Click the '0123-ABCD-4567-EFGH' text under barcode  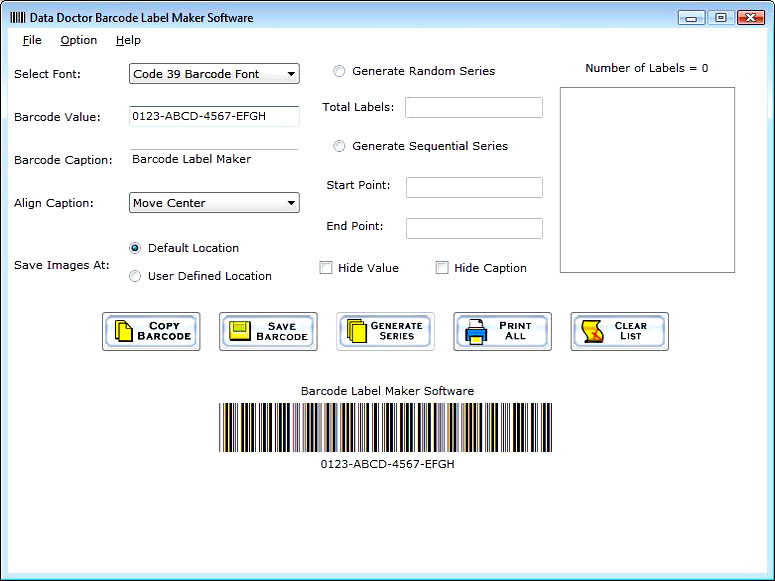coord(388,464)
